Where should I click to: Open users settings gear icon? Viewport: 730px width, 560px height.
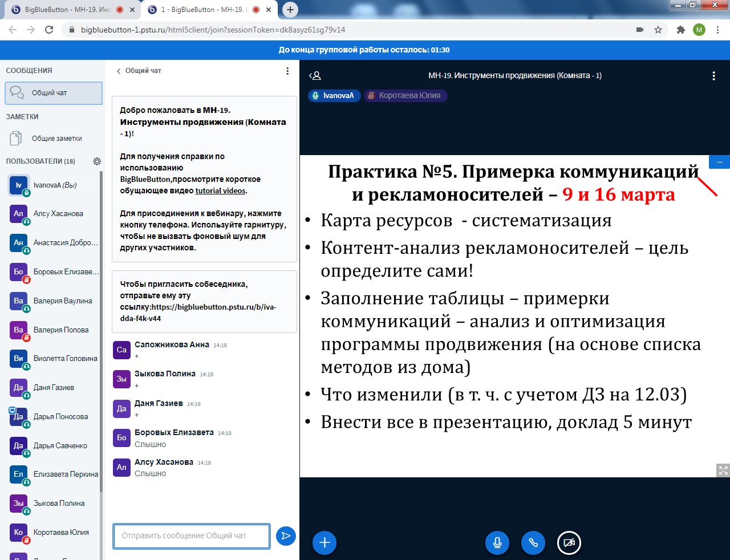[97, 161]
